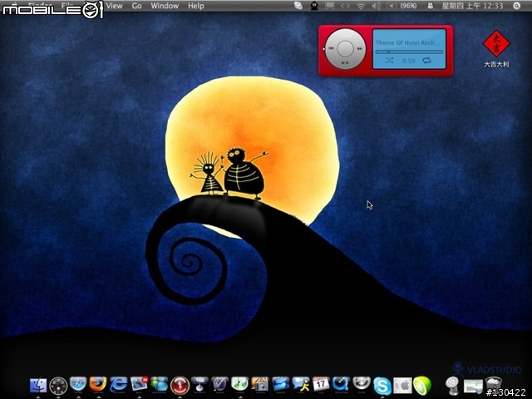Open the @ spring website shortcut
This screenshot has height=399, width=532.
click(x=453, y=386)
